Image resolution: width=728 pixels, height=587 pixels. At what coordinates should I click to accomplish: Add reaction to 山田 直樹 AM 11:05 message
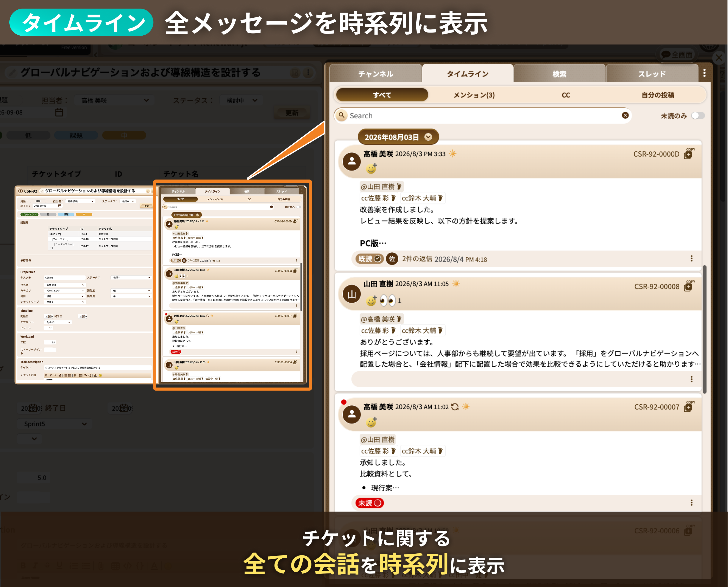pyautogui.click(x=371, y=300)
